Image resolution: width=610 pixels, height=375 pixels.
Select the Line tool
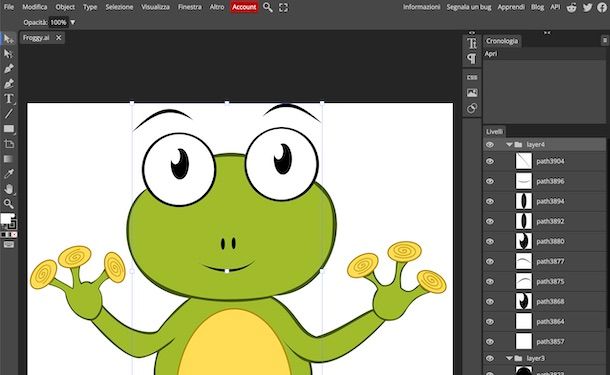(x=9, y=114)
